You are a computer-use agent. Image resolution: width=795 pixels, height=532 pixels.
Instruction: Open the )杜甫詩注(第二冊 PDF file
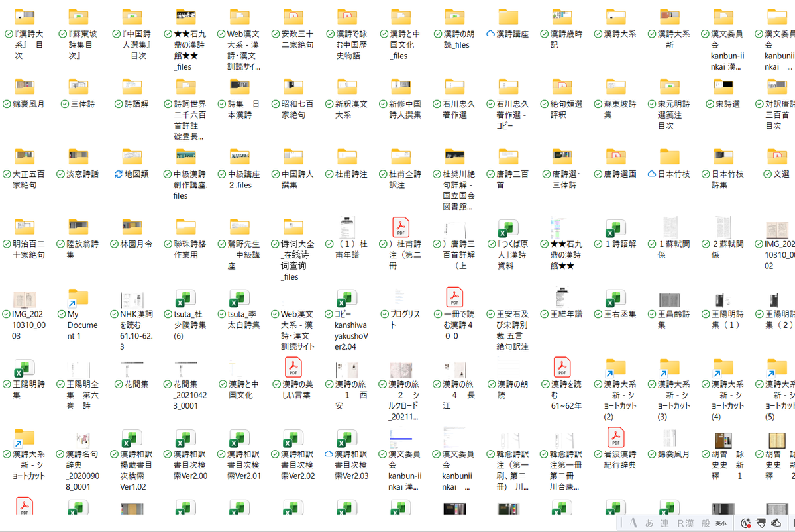pos(401,227)
